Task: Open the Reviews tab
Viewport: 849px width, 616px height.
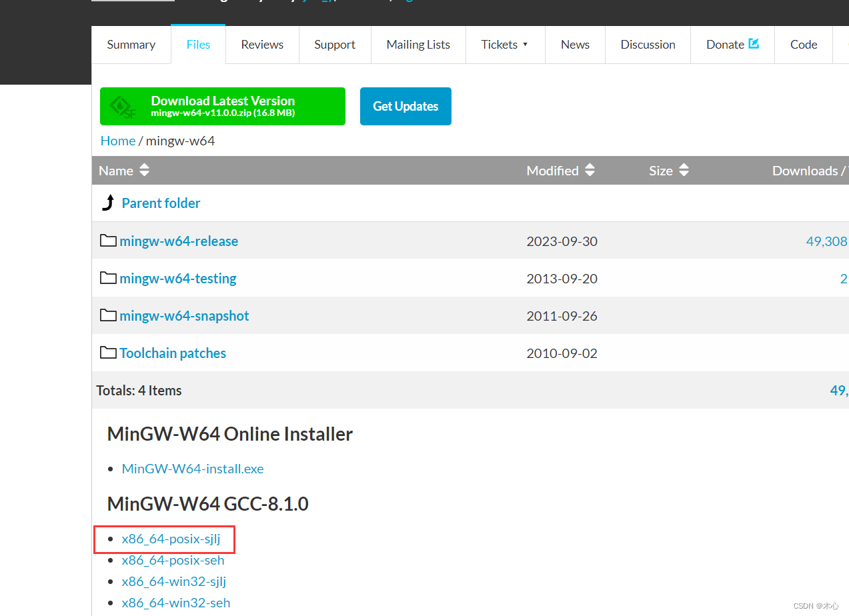Action: [262, 45]
